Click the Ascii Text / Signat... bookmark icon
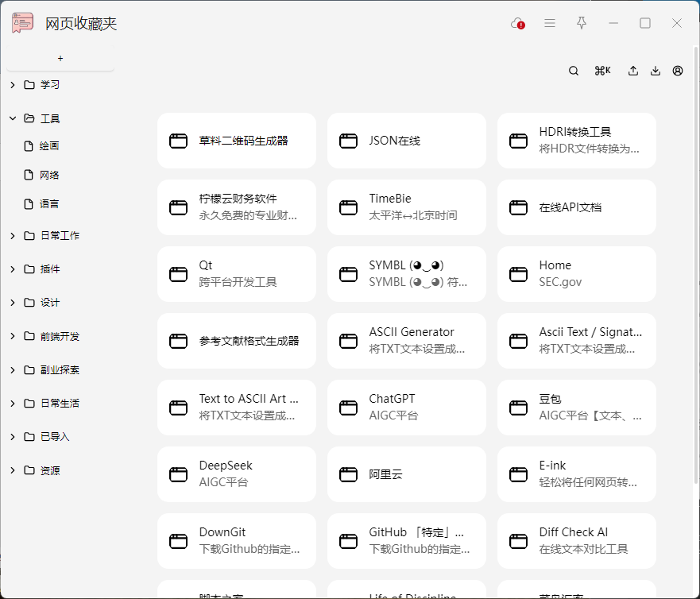700x599 pixels. [x=518, y=341]
